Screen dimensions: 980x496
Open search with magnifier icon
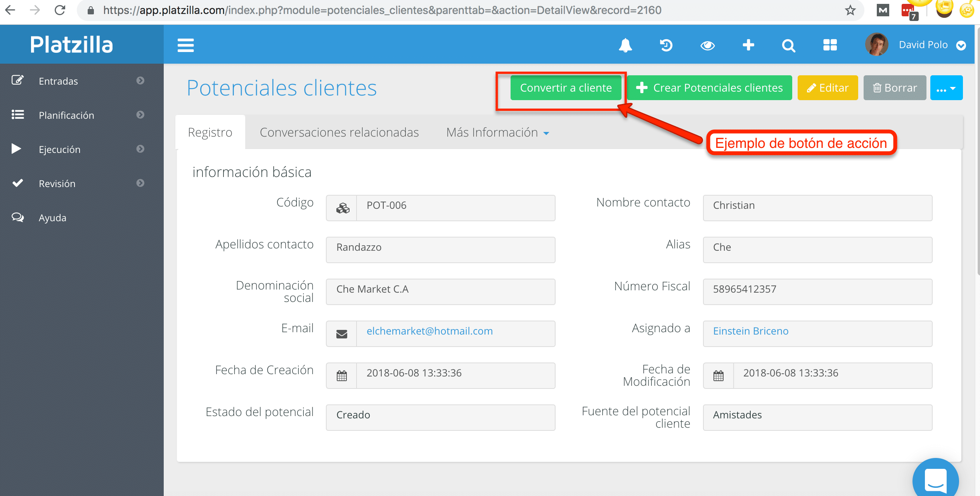pyautogui.click(x=788, y=45)
